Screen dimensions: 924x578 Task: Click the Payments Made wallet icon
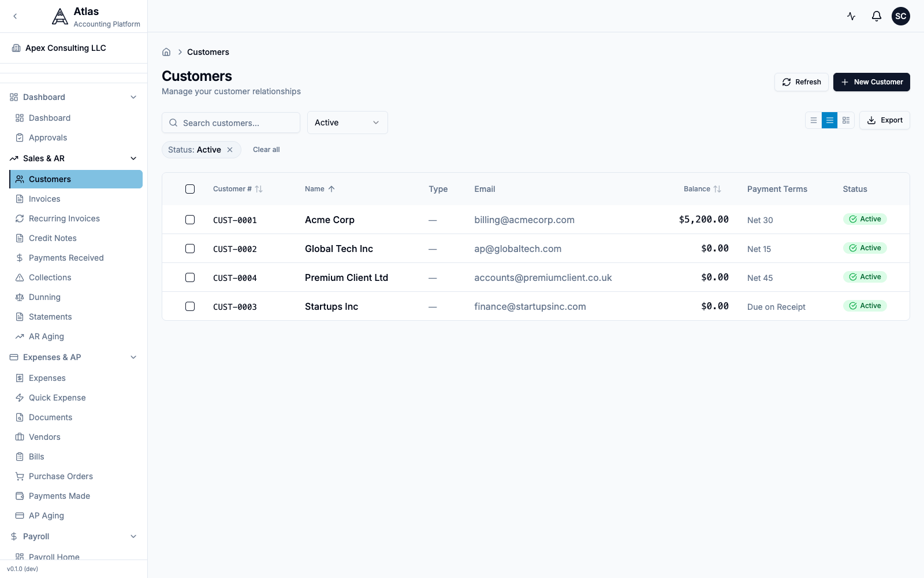[20, 496]
